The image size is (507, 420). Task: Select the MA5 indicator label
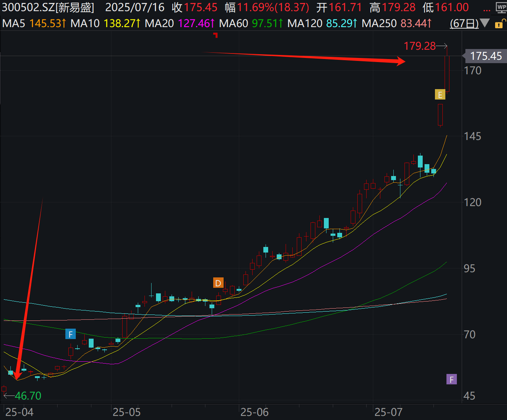[x=14, y=23]
